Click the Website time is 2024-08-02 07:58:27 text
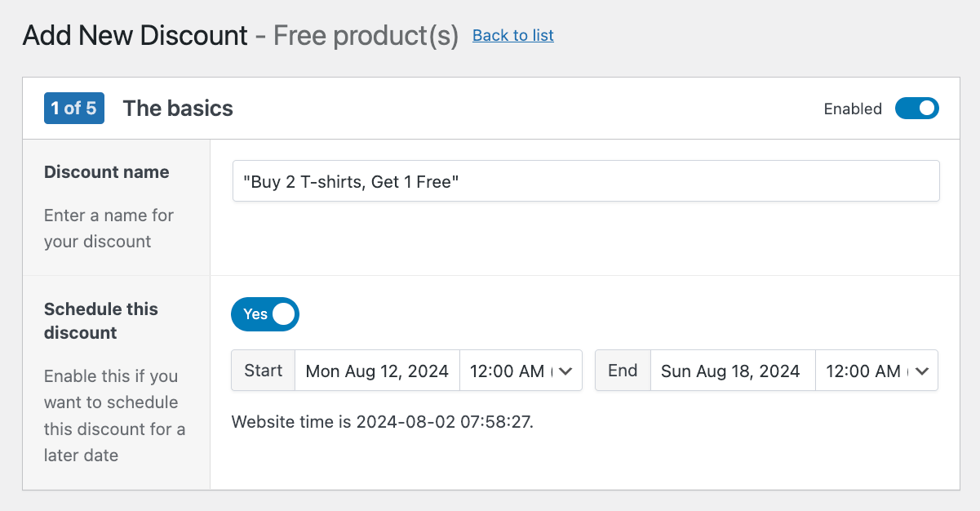The width and height of the screenshot is (980, 511). pyautogui.click(x=383, y=422)
